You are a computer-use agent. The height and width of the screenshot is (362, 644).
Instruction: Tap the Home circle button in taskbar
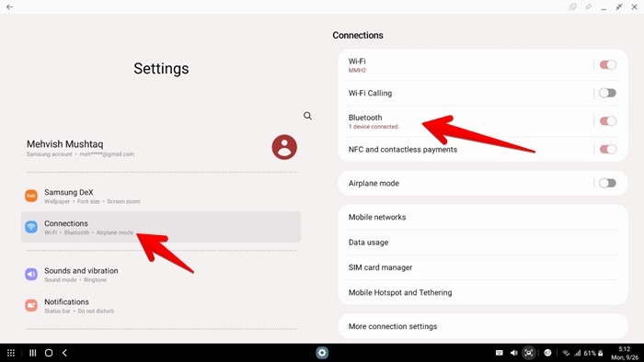coord(49,353)
